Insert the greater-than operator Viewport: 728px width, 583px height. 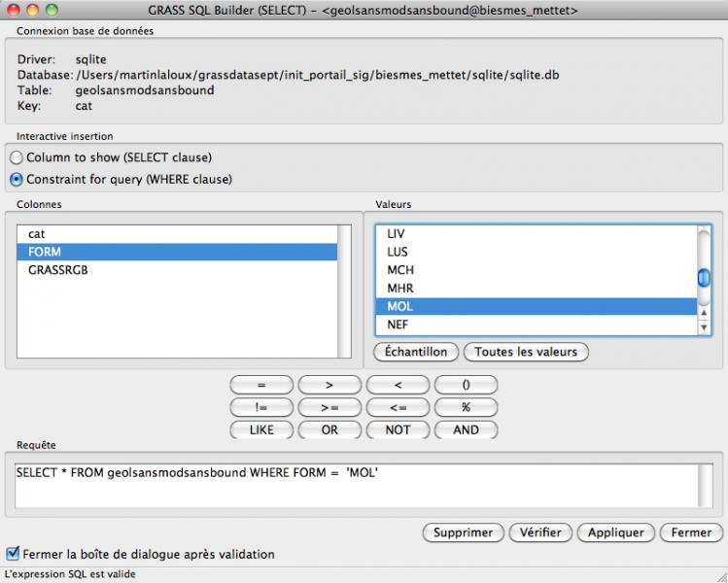click(329, 385)
